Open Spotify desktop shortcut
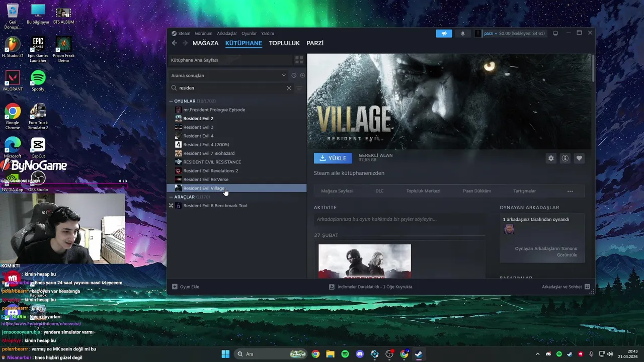 click(38, 80)
